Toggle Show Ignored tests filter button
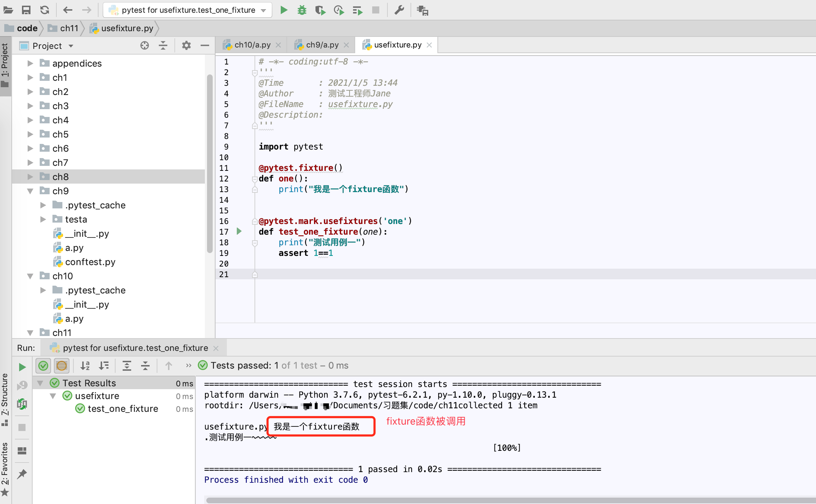This screenshot has width=816, height=504. pos(62,365)
